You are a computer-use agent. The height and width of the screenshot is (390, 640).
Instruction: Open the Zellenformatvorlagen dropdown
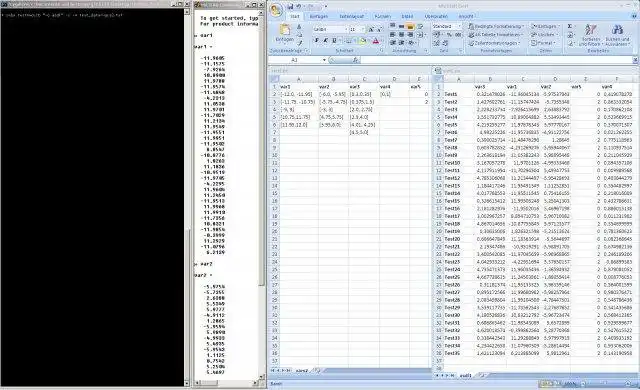[x=494, y=43]
